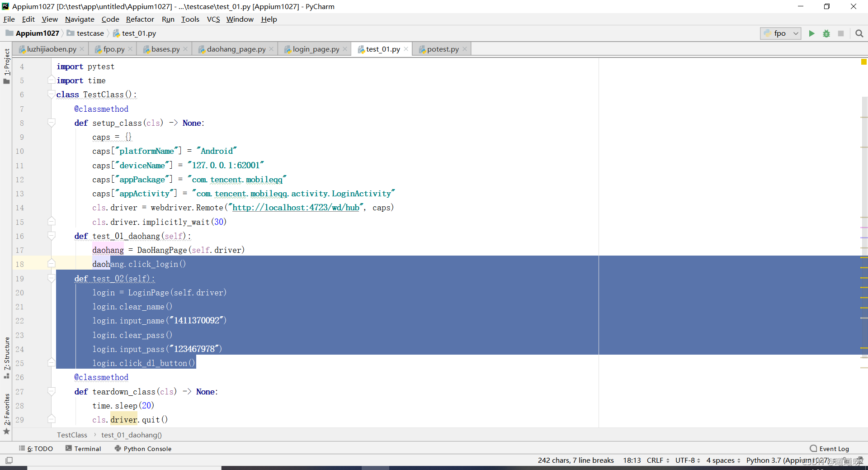Open the Python Console tool window

coord(143,449)
